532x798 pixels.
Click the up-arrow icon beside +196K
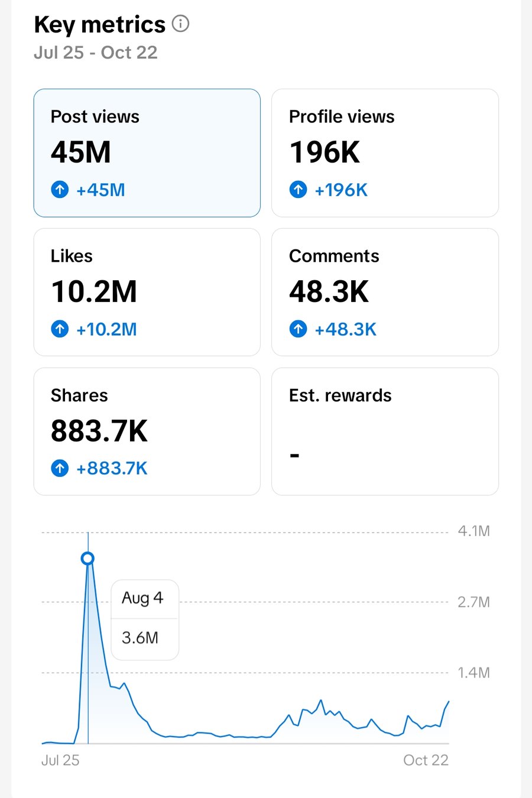[x=298, y=190]
